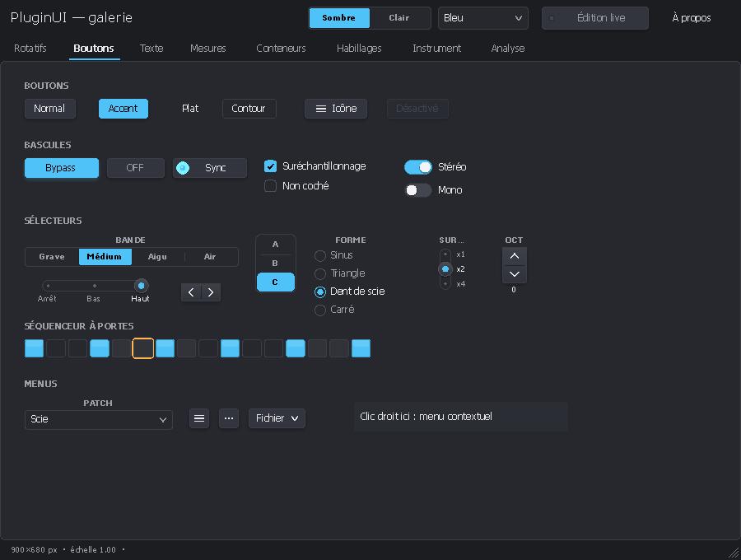
Task: Show the Analyse tab
Action: 507,49
